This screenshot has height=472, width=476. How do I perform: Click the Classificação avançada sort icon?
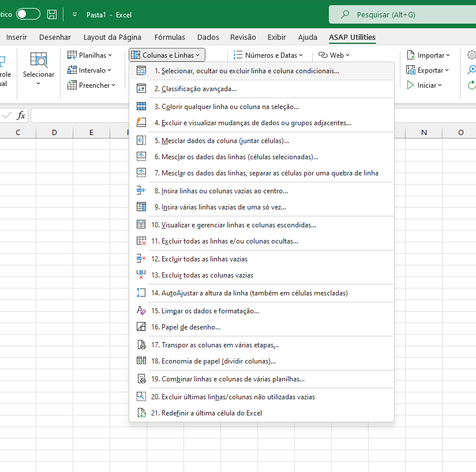[x=141, y=89]
